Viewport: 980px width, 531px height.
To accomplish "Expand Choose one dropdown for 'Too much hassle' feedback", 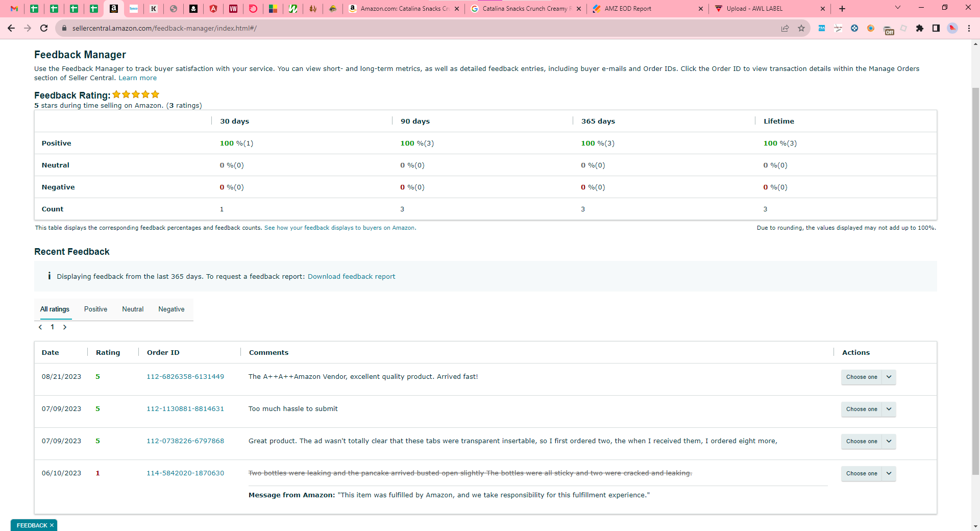I will (868, 409).
